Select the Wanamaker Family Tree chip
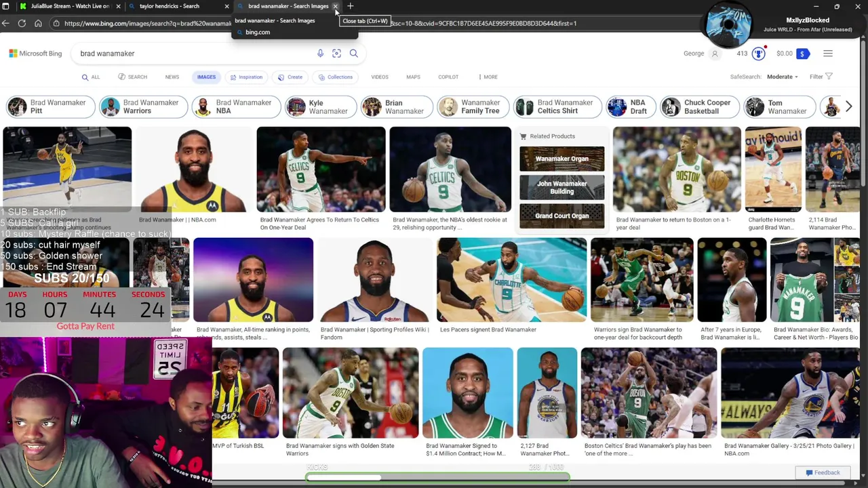The image size is (868, 488). pos(472,107)
